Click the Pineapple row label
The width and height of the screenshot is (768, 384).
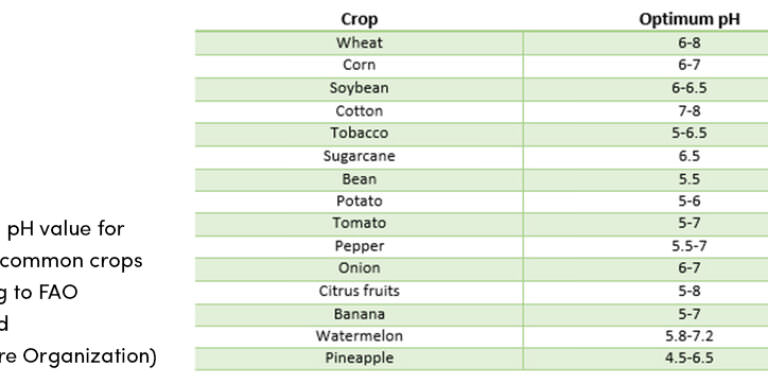click(x=359, y=359)
